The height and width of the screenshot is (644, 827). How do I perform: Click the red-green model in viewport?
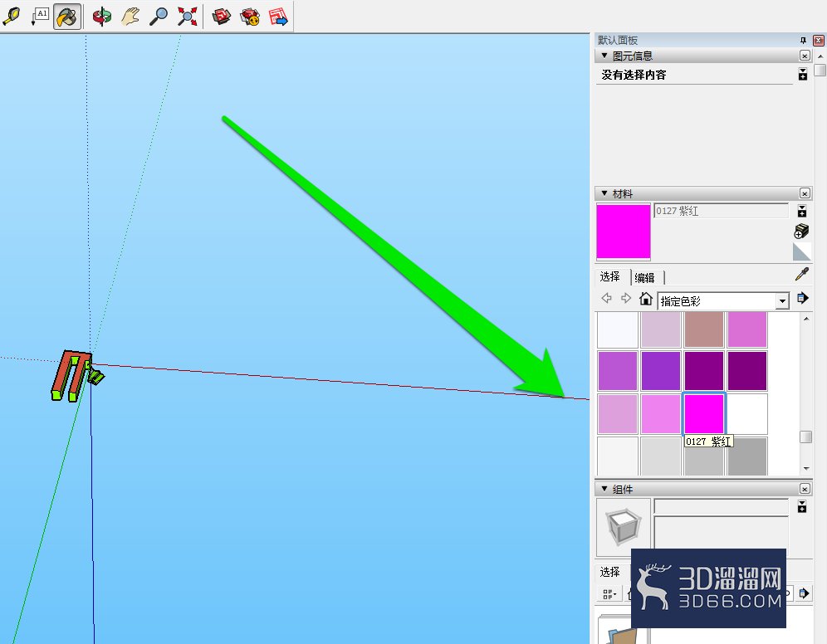[x=77, y=375]
